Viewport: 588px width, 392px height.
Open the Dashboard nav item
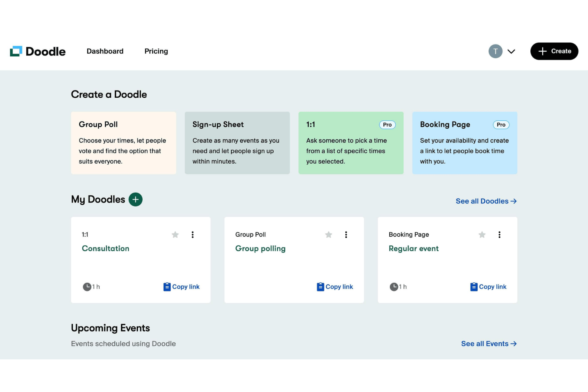tap(105, 51)
